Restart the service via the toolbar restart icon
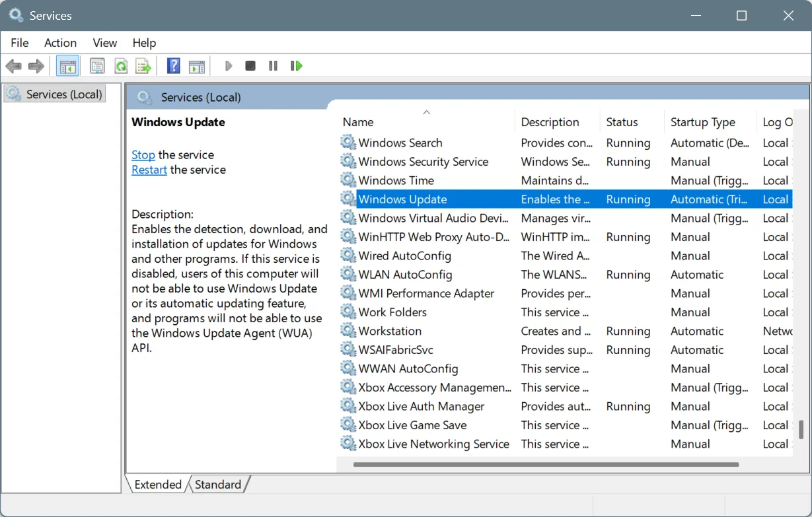 (x=296, y=65)
